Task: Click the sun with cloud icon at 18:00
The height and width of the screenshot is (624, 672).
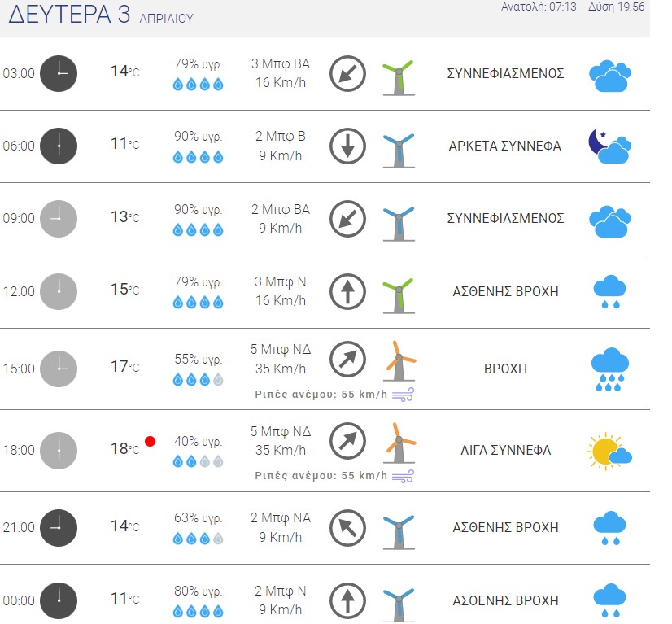Action: (609, 451)
